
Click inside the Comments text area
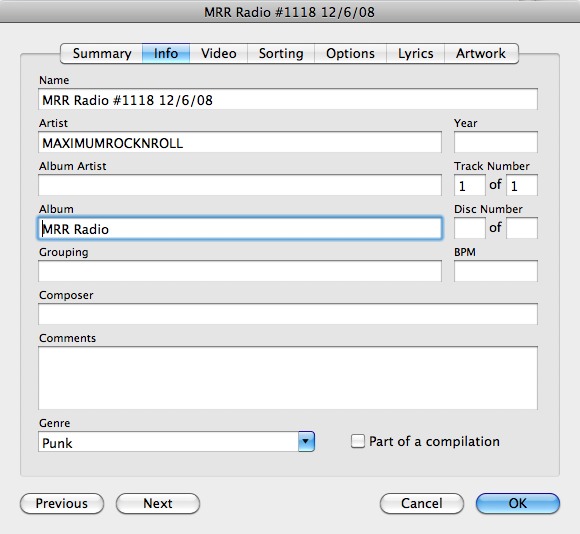(x=288, y=378)
